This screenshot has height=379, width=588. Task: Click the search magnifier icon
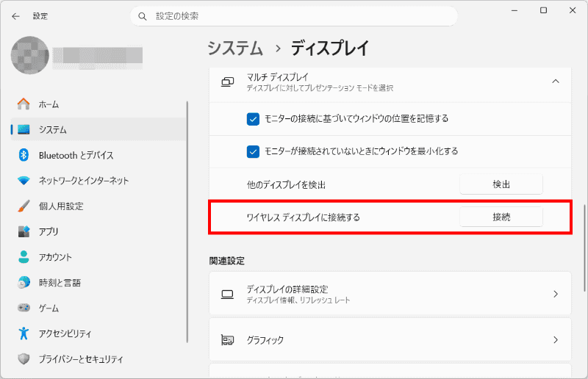(143, 16)
